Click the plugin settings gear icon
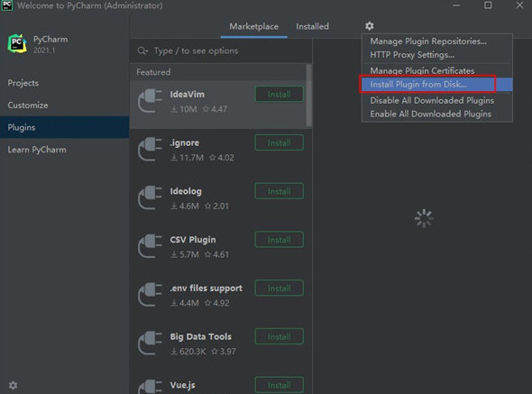 pyautogui.click(x=369, y=26)
